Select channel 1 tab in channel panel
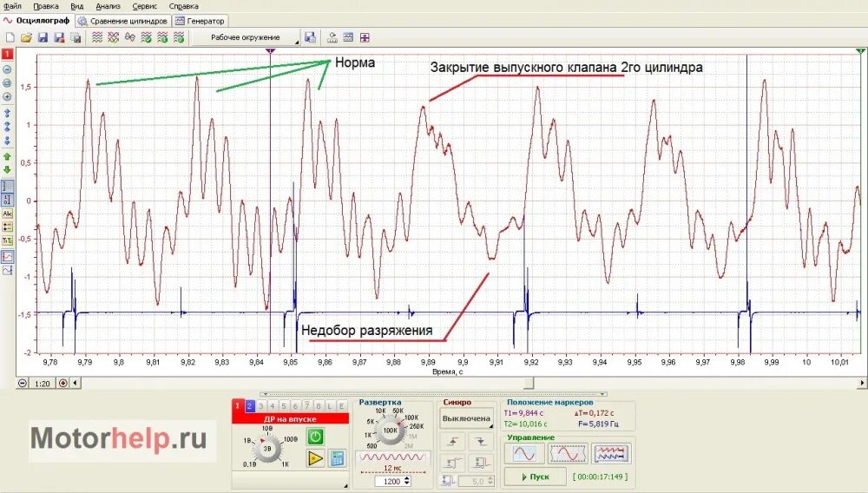This screenshot has width=868, height=493. pyautogui.click(x=238, y=406)
